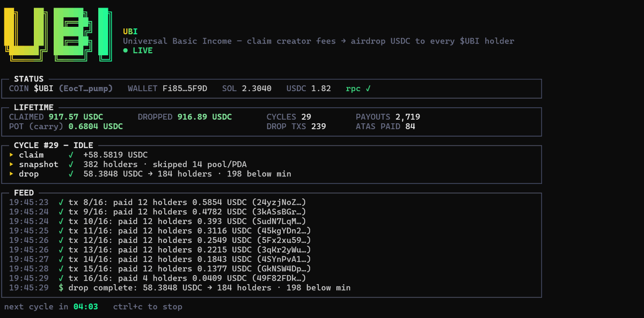This screenshot has width=644, height=318.
Task: Select next cycle countdown 04:03
Action: point(86,307)
